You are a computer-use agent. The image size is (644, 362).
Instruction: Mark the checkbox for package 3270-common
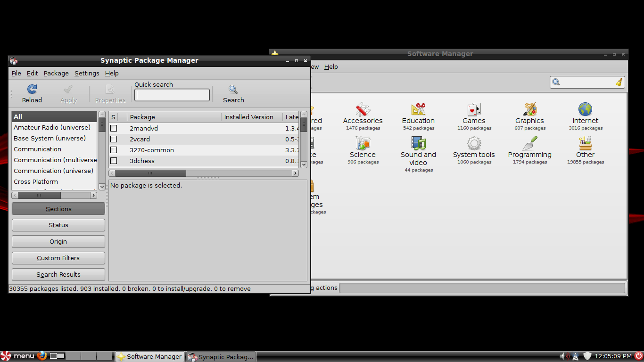click(x=114, y=150)
